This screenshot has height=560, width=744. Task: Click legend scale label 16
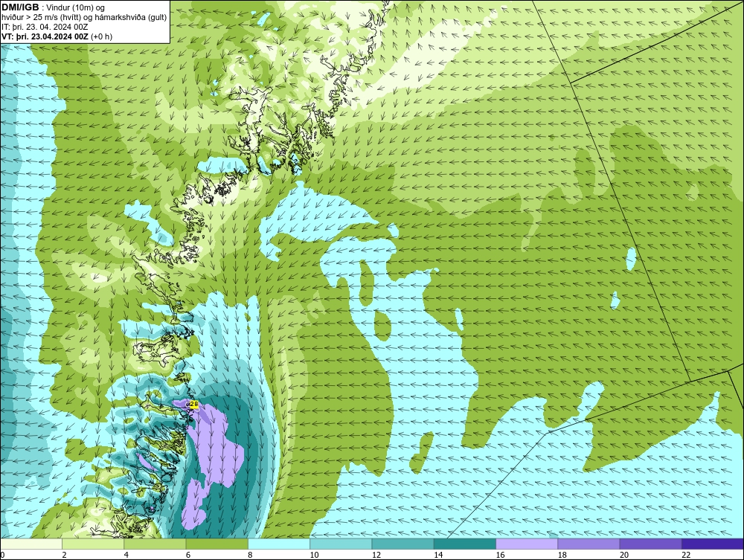[500, 555]
